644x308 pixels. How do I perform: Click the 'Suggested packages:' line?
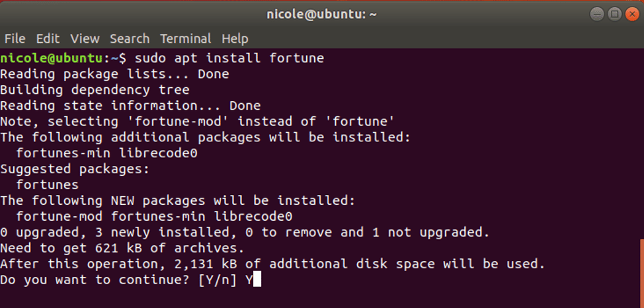[x=75, y=169]
